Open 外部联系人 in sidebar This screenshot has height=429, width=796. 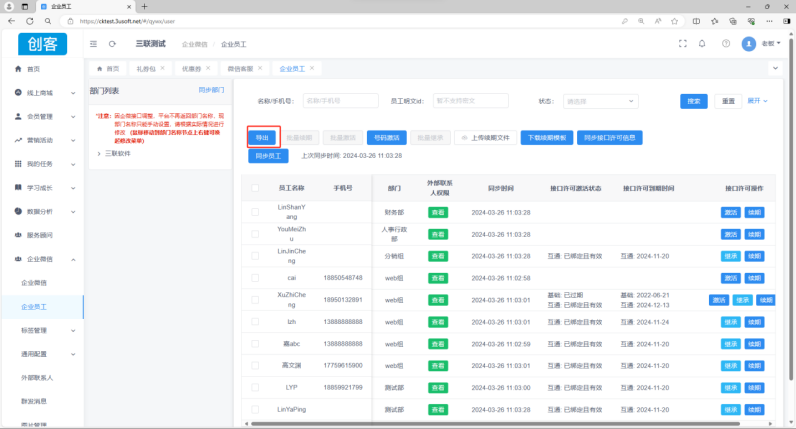pyautogui.click(x=37, y=378)
